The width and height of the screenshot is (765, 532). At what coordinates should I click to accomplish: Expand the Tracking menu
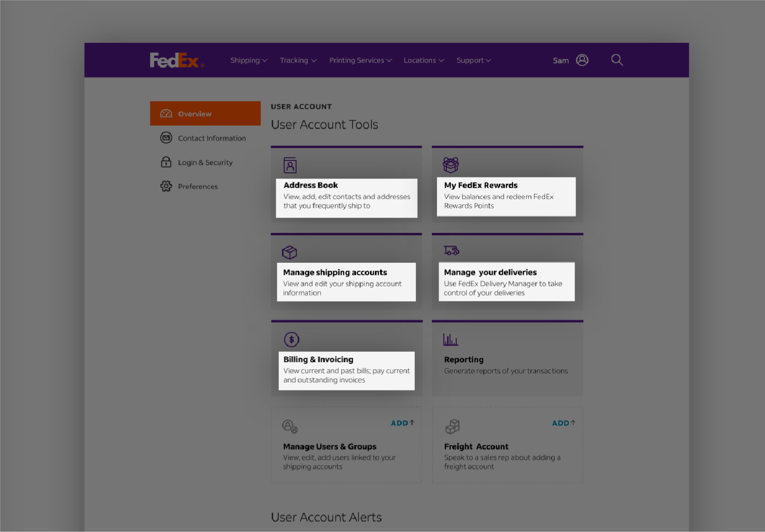[x=298, y=60]
